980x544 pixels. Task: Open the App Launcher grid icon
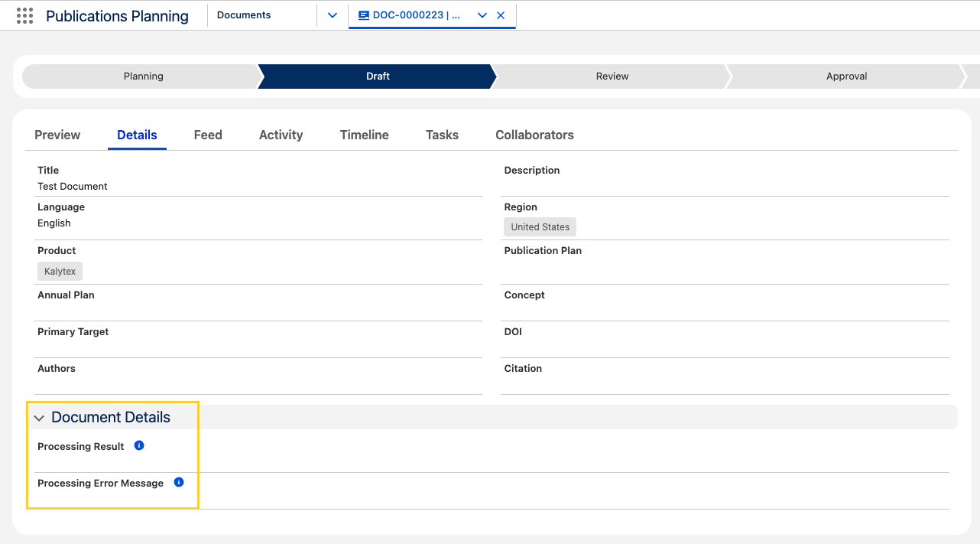(x=24, y=15)
